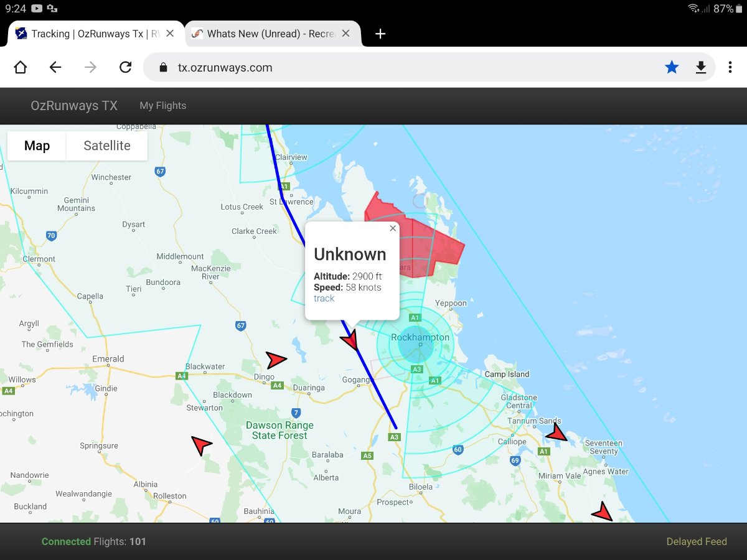Select the aircraft marker near Dingo
747x560 pixels.
coord(275,359)
